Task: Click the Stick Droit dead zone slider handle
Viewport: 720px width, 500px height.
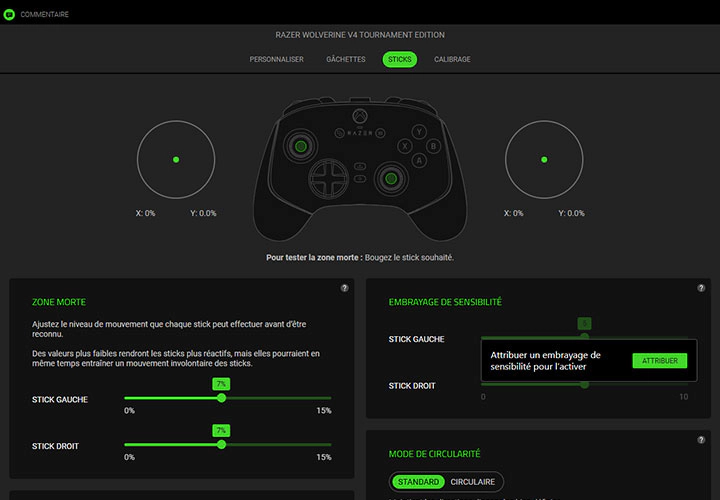Action: (221, 444)
